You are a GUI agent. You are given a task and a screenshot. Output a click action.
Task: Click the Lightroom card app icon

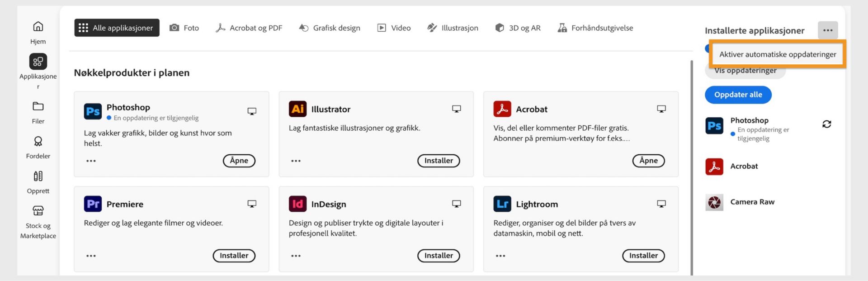click(502, 204)
